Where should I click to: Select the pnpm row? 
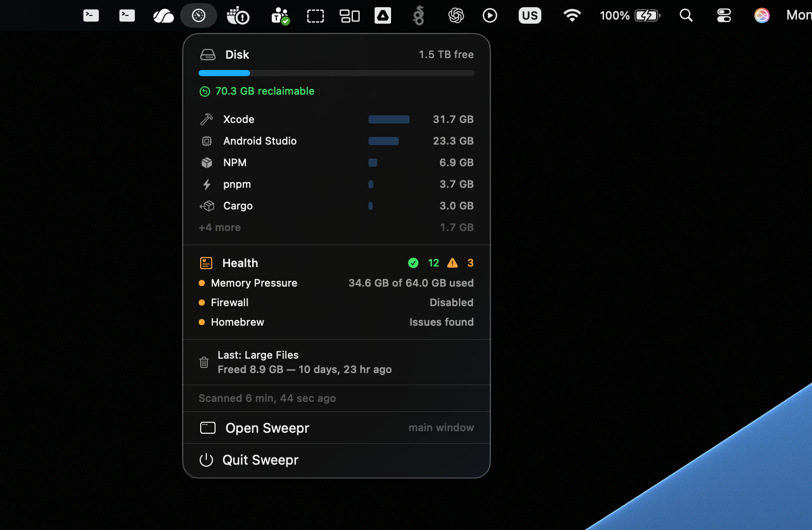337,184
